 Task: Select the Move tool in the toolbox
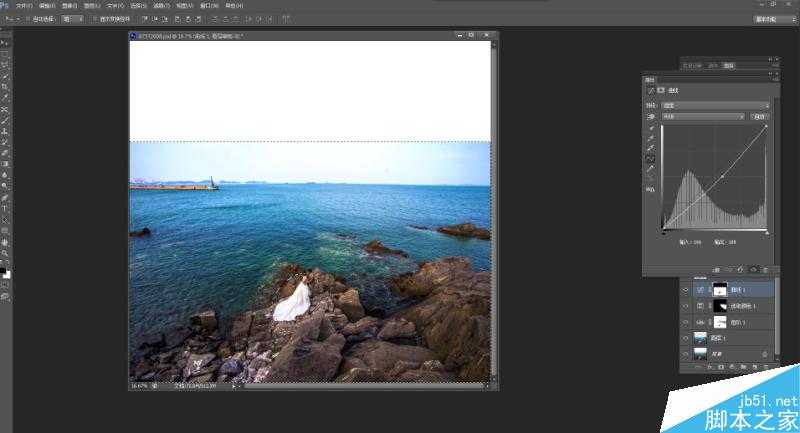pyautogui.click(x=5, y=43)
